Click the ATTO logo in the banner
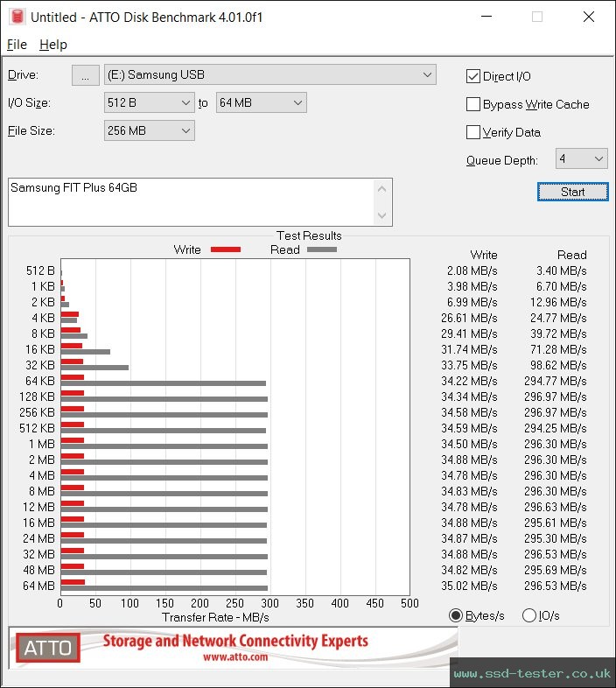Image resolution: width=616 pixels, height=688 pixels. [x=48, y=648]
